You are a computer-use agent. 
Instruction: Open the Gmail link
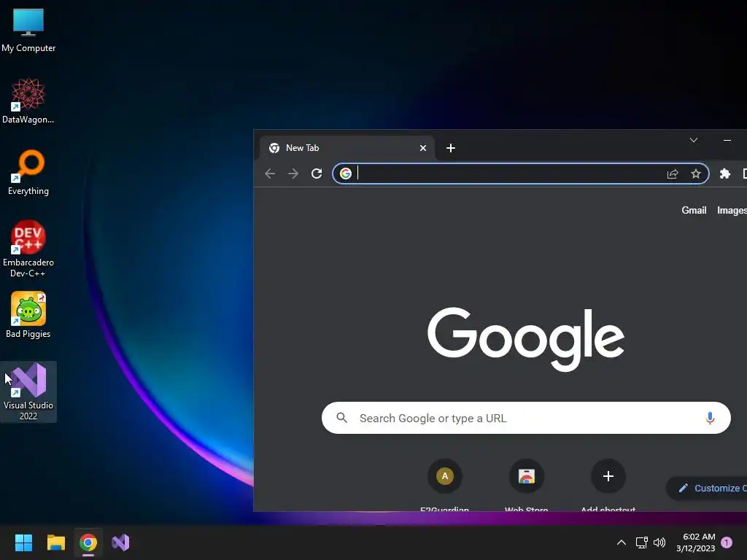[694, 211]
